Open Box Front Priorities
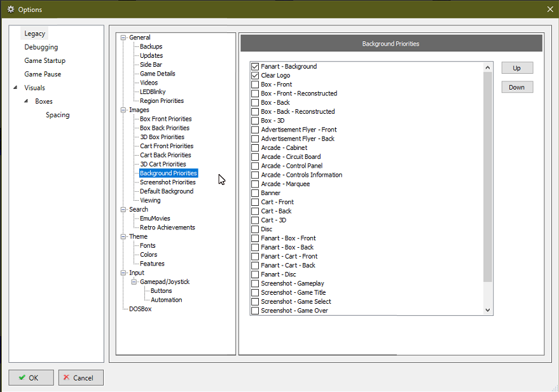Viewport: 559px width, 392px height. coord(166,119)
